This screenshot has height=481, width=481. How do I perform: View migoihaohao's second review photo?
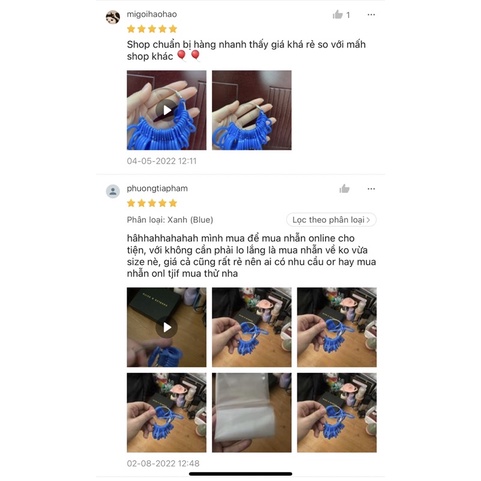[x=252, y=110]
